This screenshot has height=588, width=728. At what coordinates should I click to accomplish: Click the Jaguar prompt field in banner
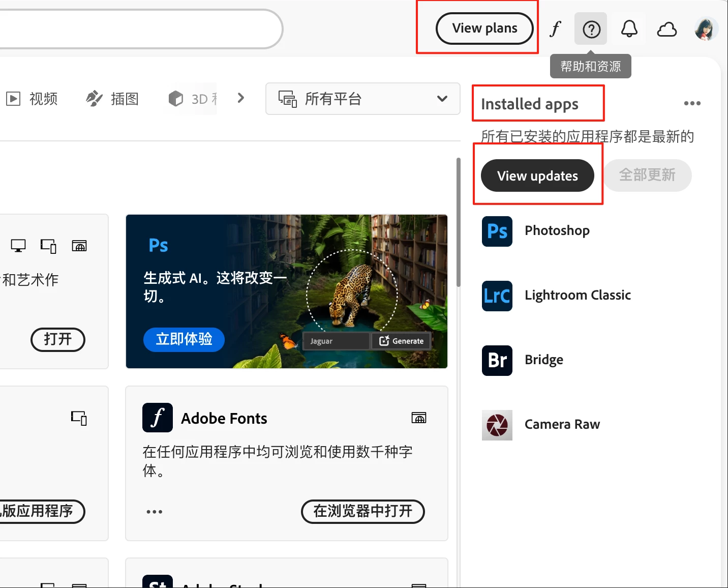pos(336,341)
